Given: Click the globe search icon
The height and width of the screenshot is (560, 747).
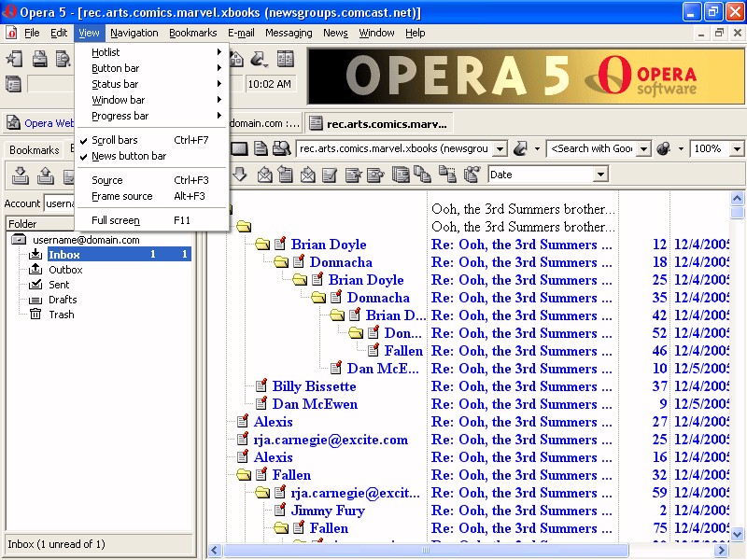Looking at the screenshot, I should [x=663, y=148].
